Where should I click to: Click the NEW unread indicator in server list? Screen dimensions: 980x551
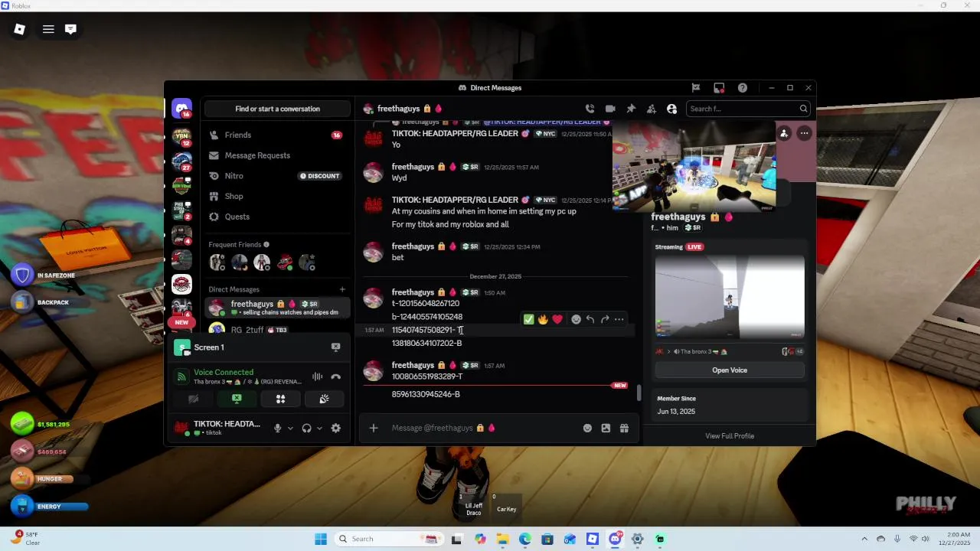point(181,322)
